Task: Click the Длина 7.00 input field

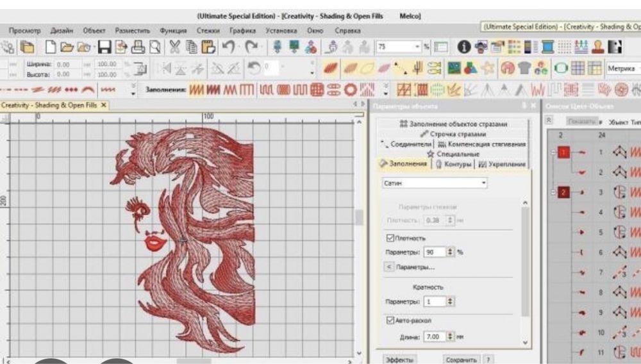Action: tap(435, 336)
